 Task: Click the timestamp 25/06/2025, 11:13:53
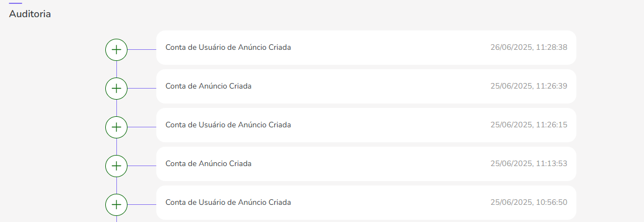point(529,164)
